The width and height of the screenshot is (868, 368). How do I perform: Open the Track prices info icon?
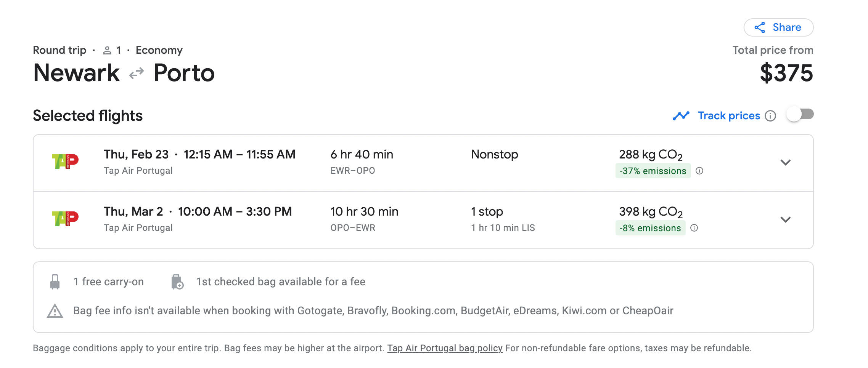coord(770,116)
